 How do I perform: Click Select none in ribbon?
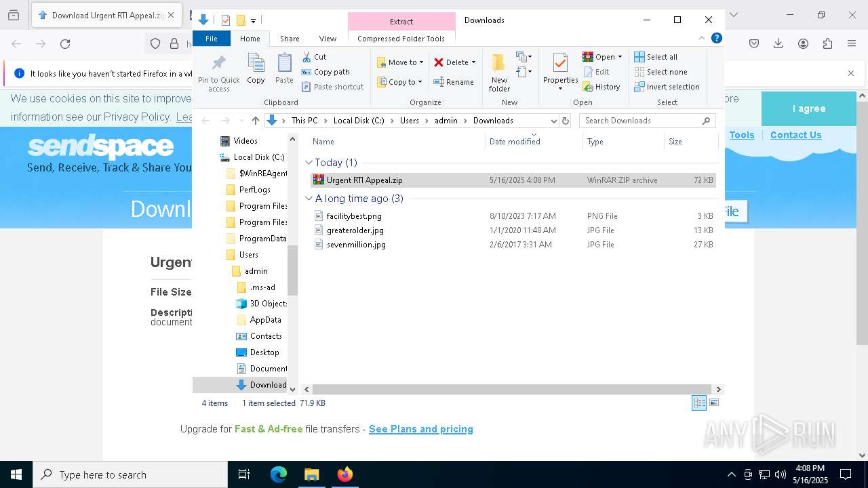tap(660, 72)
